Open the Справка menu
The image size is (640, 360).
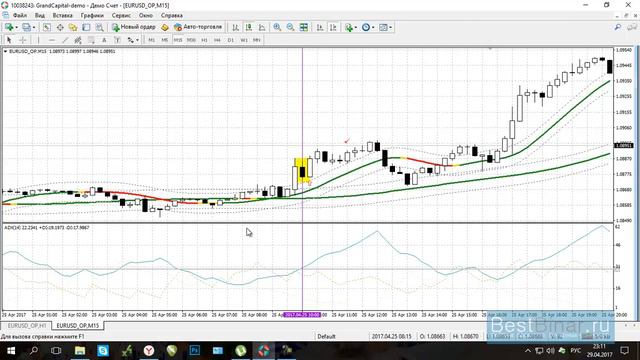[171, 16]
